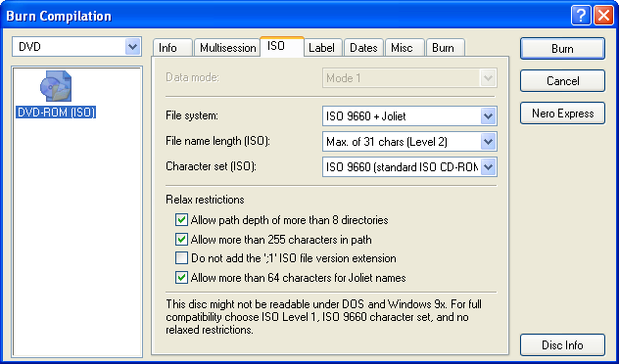Switch to the Info tab
Image resolution: width=619 pixels, height=364 pixels.
click(x=172, y=48)
